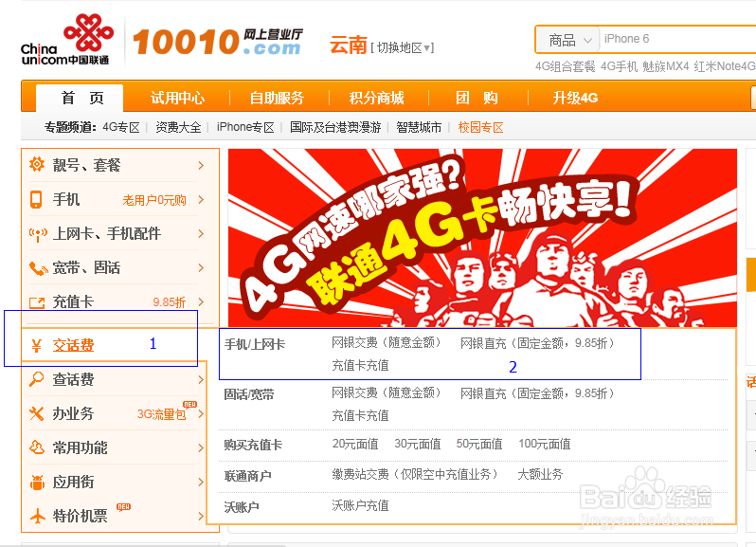Click the icon beside 常用功能

click(37, 447)
